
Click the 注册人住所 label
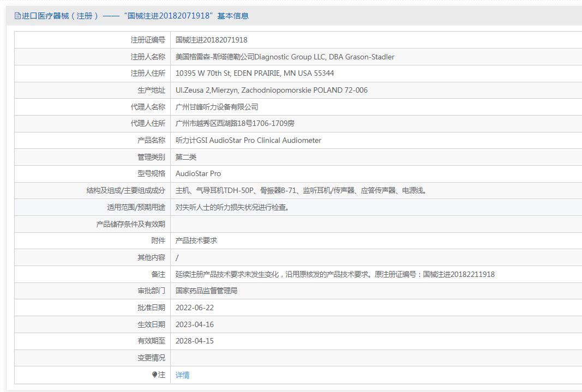point(148,73)
